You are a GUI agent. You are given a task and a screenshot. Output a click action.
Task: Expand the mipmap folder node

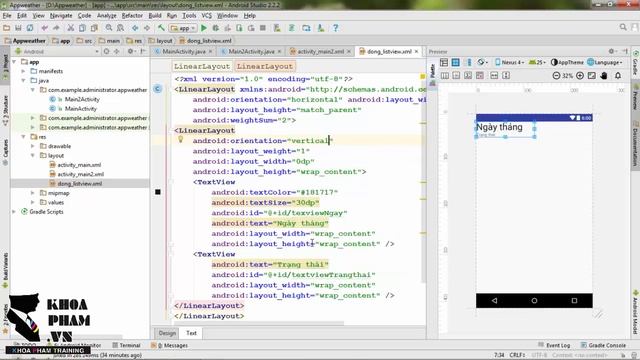[x=33, y=193]
